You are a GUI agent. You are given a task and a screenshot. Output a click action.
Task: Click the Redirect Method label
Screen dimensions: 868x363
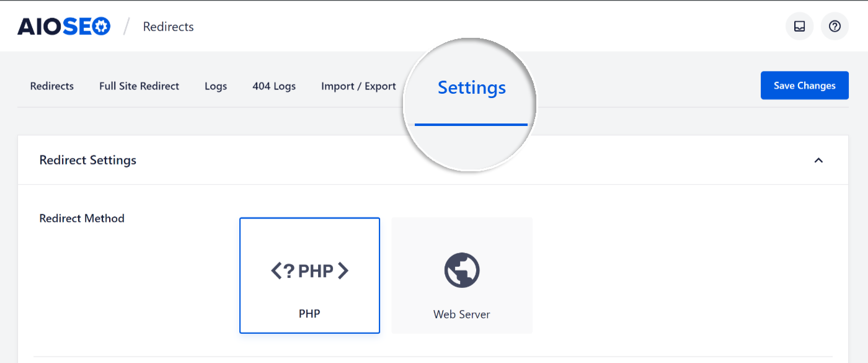click(82, 218)
